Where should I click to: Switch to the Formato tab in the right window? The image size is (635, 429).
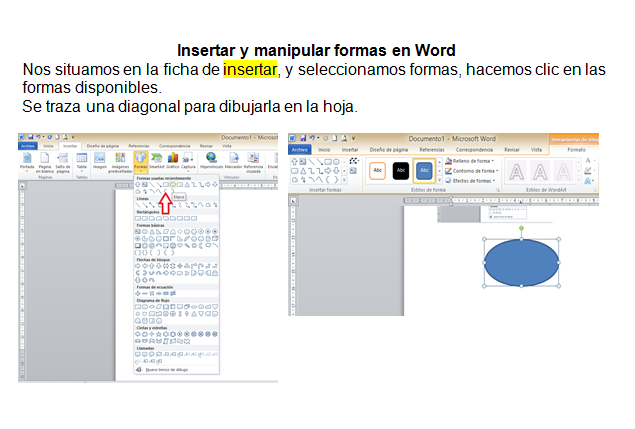click(577, 149)
